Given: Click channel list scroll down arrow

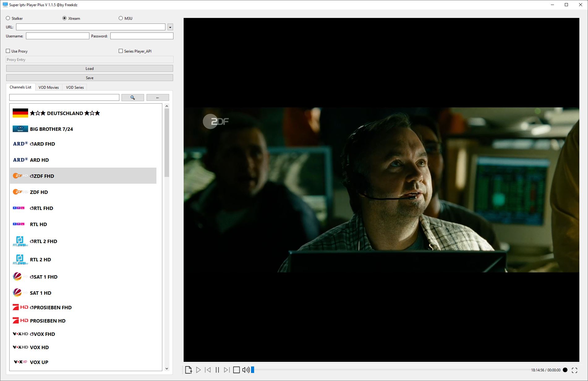Looking at the screenshot, I should point(167,368).
